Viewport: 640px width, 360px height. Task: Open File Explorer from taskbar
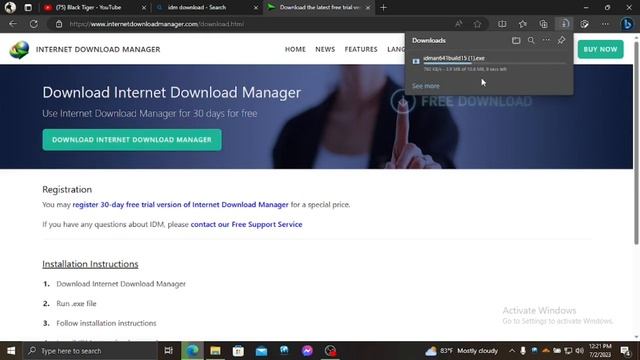pyautogui.click(x=215, y=351)
